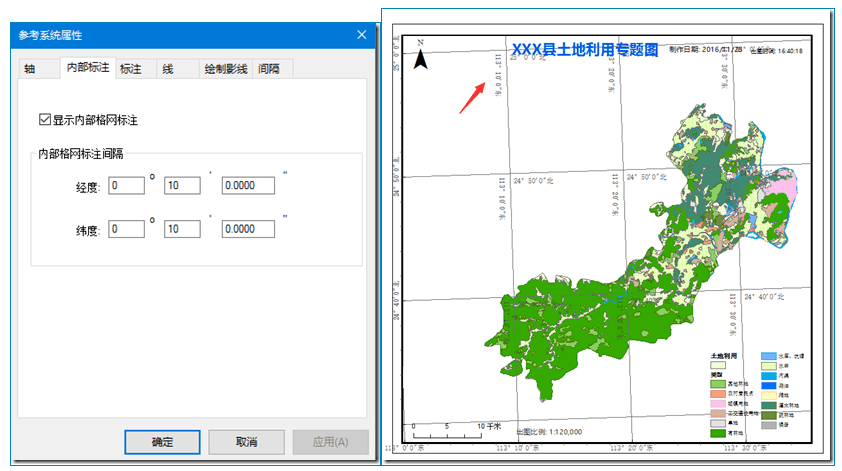Click the 纬度 degrees input field
842x471 pixels.
126,229
